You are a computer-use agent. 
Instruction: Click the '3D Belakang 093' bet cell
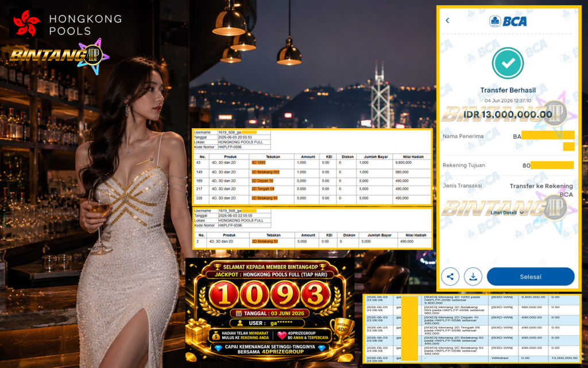point(265,172)
